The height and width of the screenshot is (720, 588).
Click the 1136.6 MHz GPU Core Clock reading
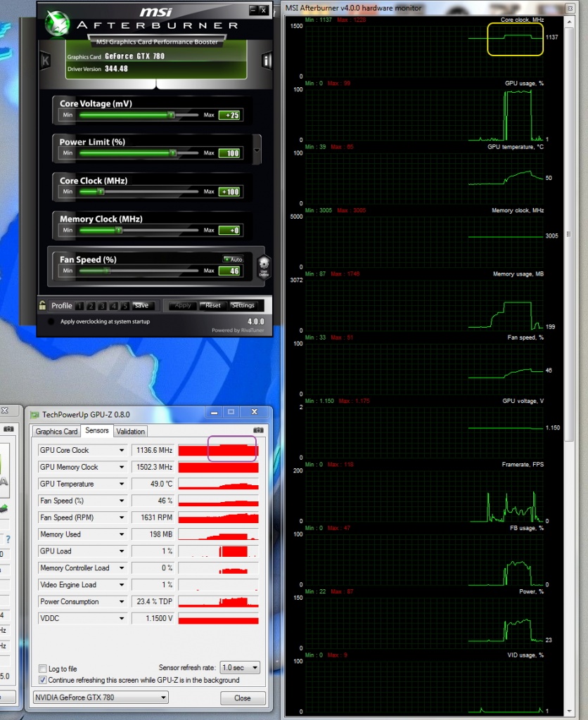(x=153, y=451)
